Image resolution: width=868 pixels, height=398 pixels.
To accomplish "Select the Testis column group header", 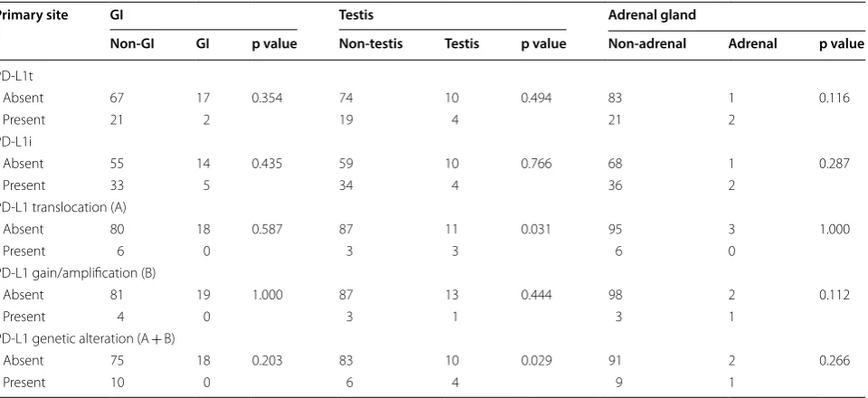I will pos(356,15).
